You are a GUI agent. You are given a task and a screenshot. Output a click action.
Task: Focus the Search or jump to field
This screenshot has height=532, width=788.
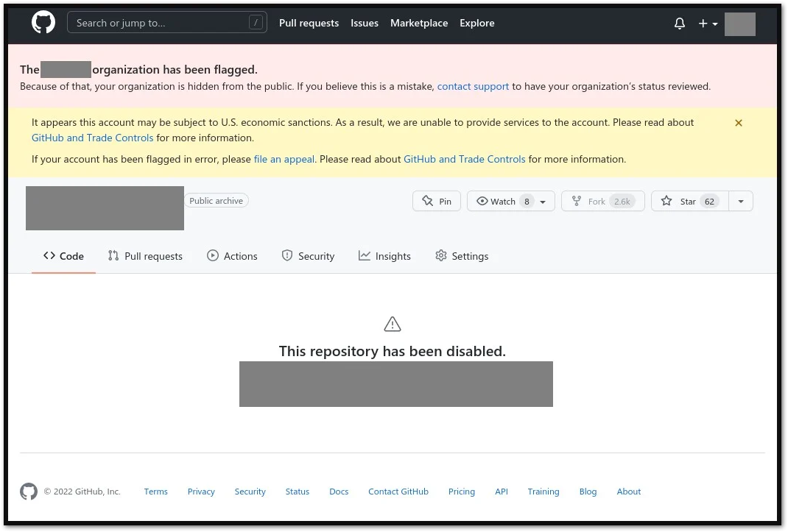167,23
